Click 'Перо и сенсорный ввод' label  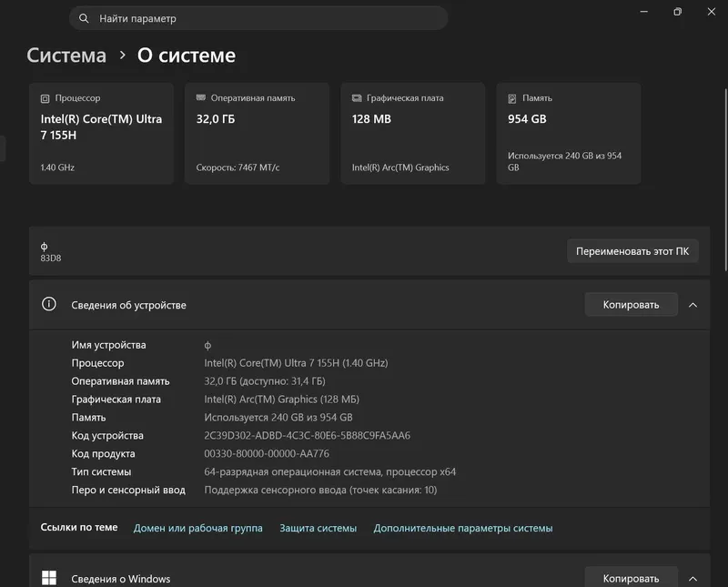pyautogui.click(x=128, y=490)
